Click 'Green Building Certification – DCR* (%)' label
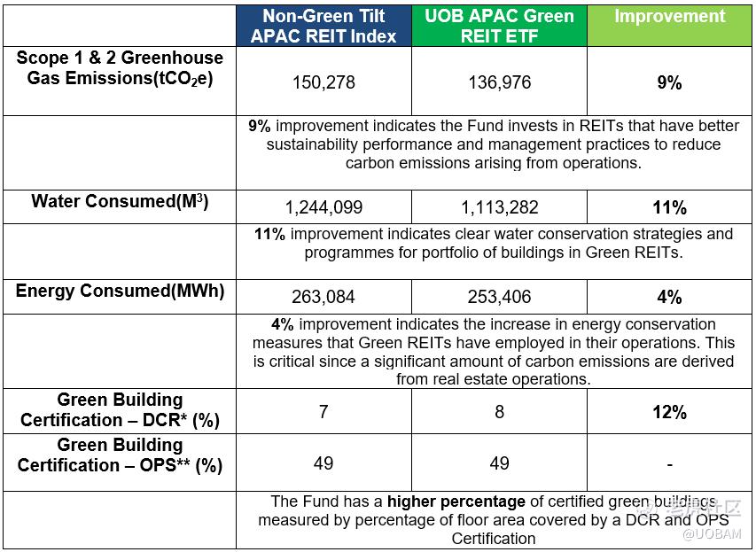The width and height of the screenshot is (756, 552). point(120,409)
